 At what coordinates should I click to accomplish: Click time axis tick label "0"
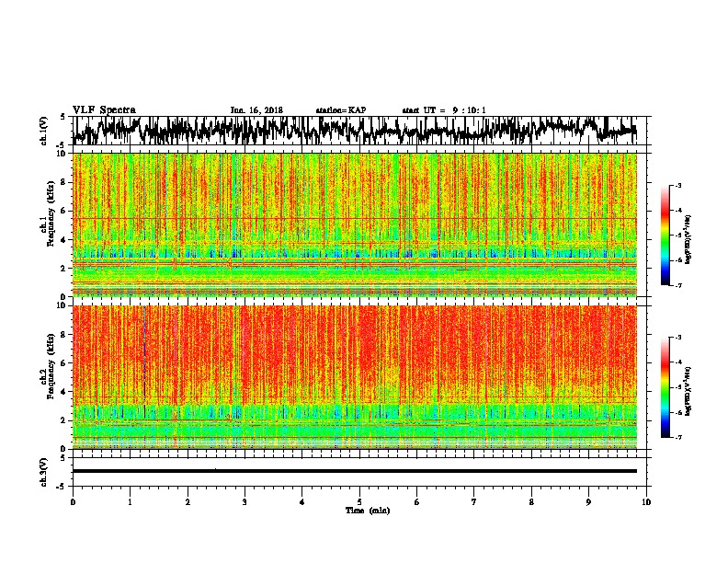click(x=73, y=502)
